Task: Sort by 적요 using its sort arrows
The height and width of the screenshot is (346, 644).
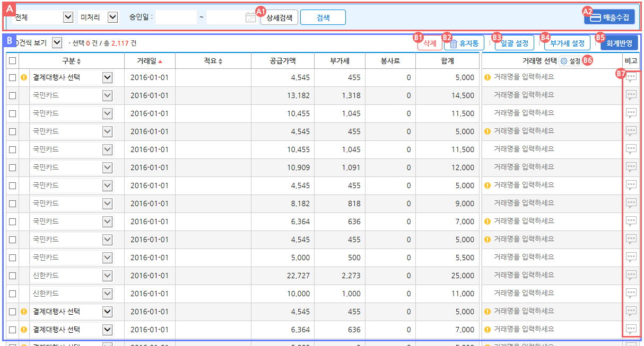Action: [220, 61]
